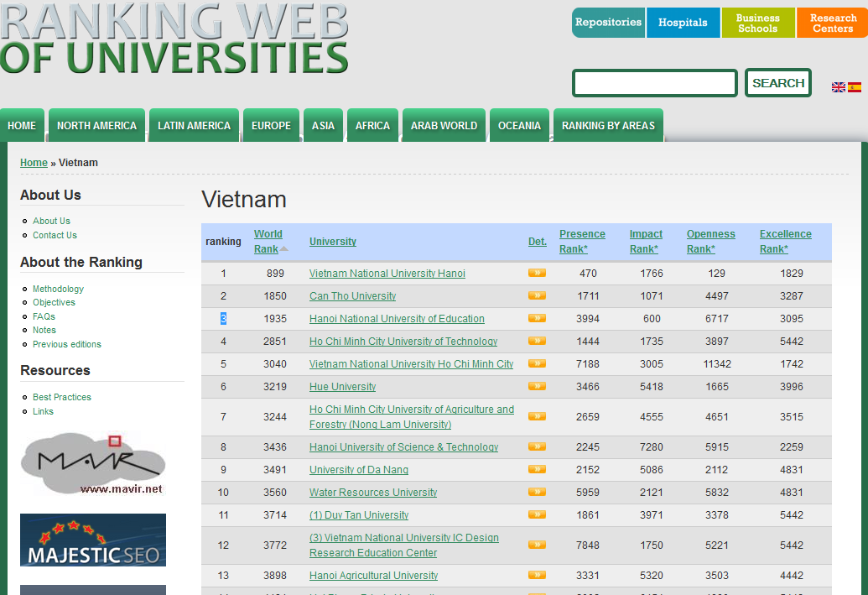Open the About Us sidebar link
This screenshot has width=868, height=595.
(x=51, y=221)
